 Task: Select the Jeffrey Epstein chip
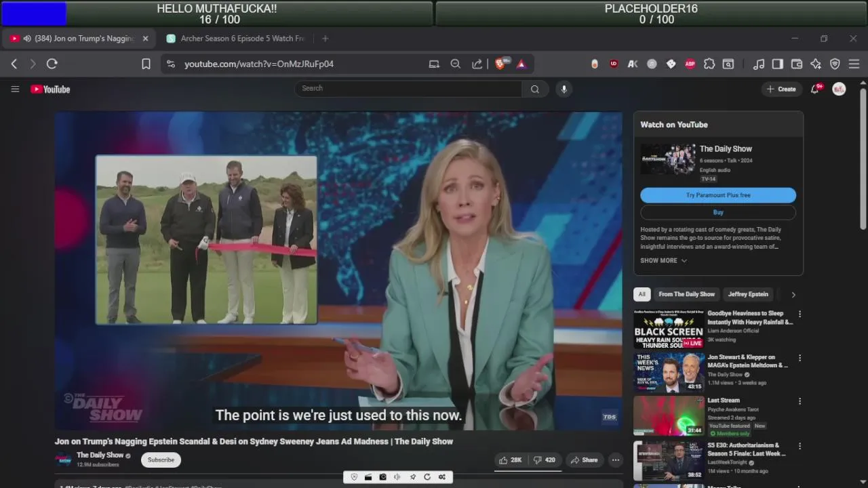(748, 294)
